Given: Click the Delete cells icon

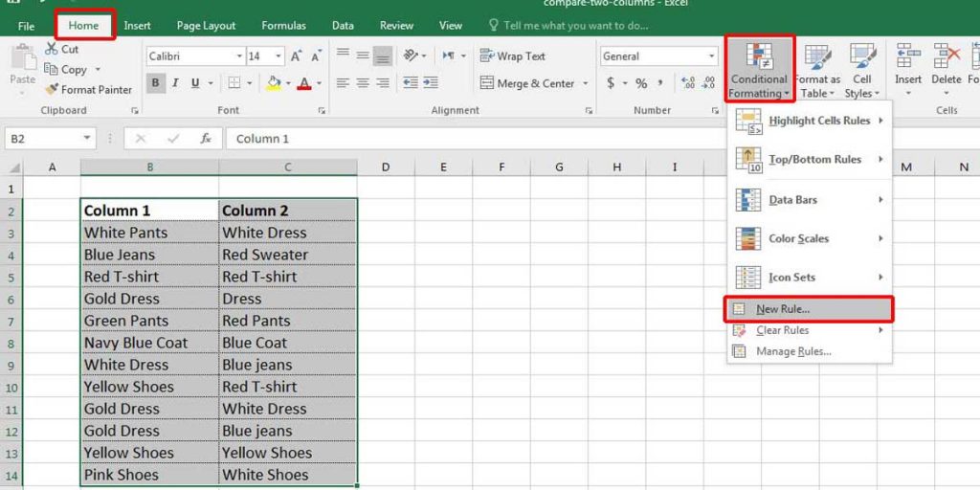Looking at the screenshot, I should click(x=947, y=56).
